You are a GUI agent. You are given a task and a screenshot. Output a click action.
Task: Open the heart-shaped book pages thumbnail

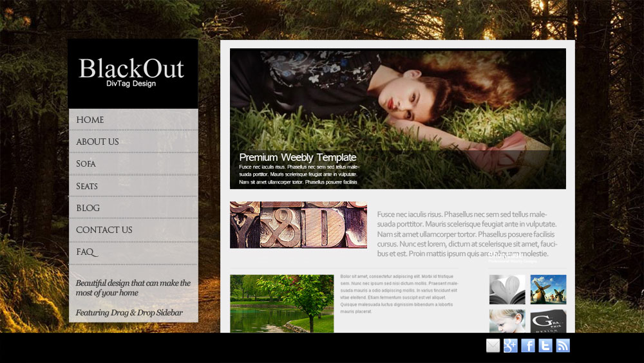coord(507,290)
